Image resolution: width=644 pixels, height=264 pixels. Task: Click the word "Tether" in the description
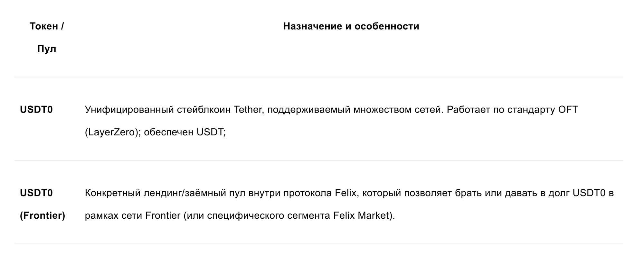pos(248,110)
